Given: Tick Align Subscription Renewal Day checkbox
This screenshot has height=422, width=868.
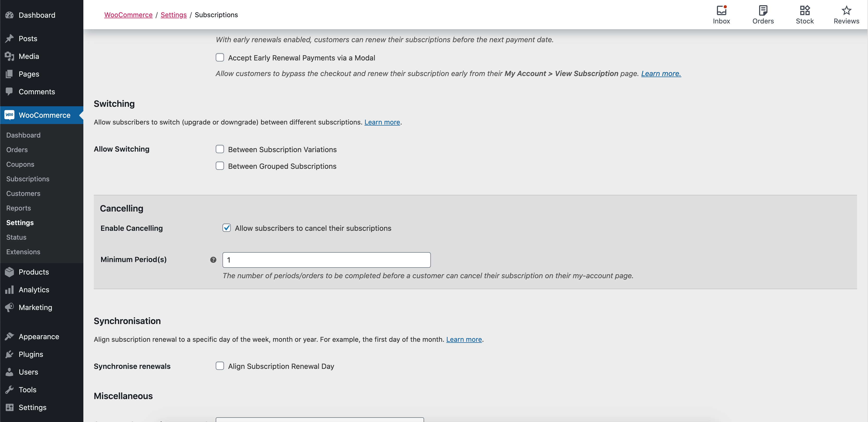Looking at the screenshot, I should 220,366.
